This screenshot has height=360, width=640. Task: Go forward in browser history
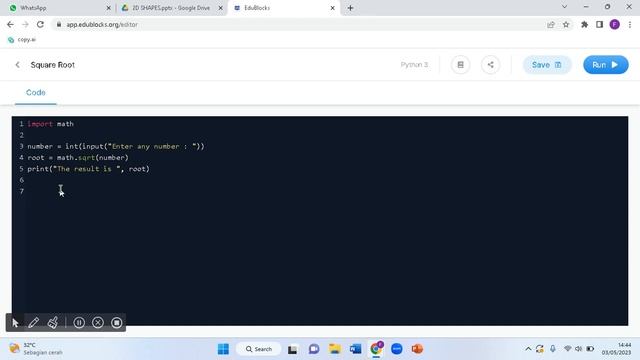(x=25, y=24)
